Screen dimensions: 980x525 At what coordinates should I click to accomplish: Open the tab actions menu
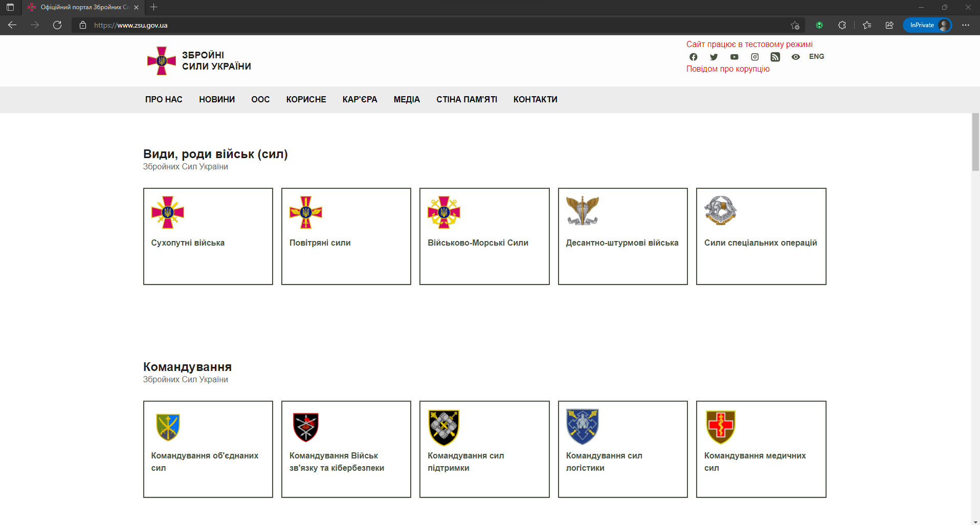pyautogui.click(x=10, y=7)
